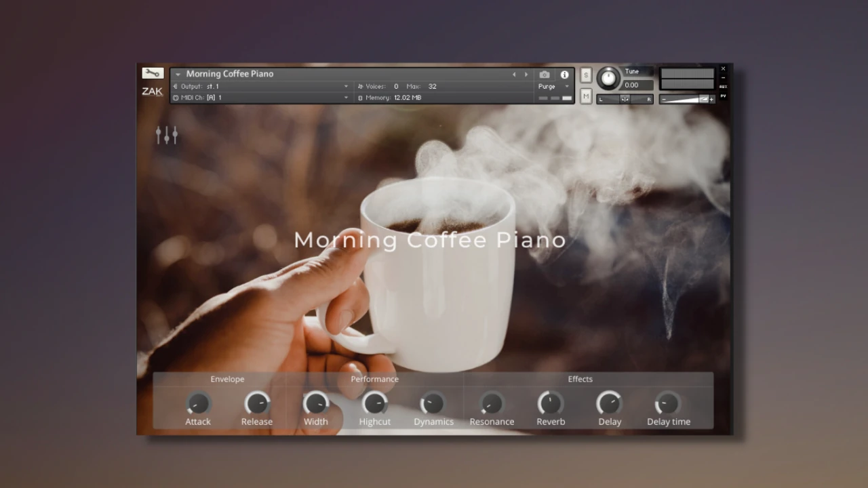Click the fader icon on the instrument panel

167,135
